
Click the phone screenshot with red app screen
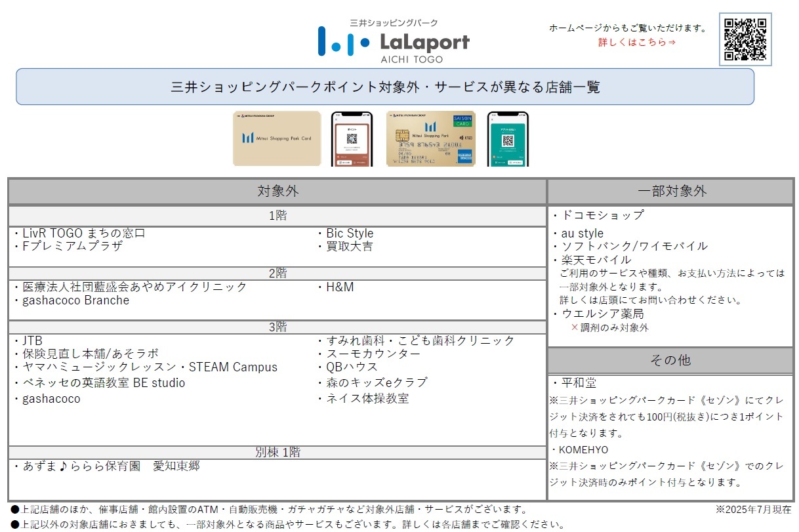(x=352, y=138)
